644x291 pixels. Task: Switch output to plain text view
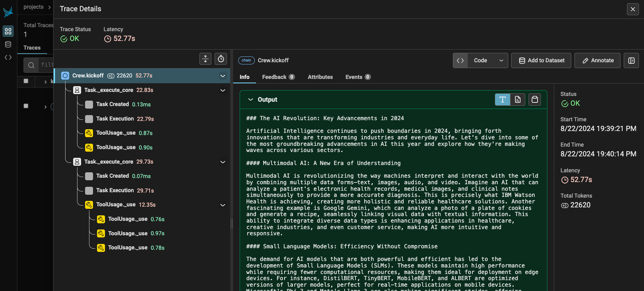502,100
